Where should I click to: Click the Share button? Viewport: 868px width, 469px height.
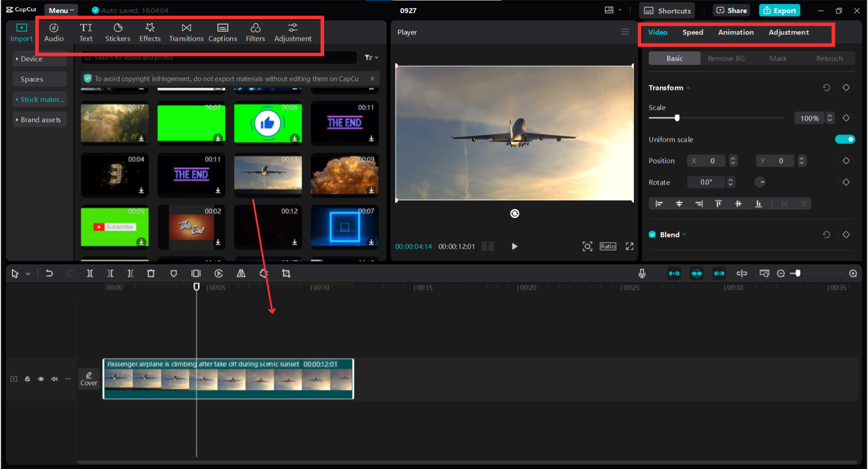(731, 10)
